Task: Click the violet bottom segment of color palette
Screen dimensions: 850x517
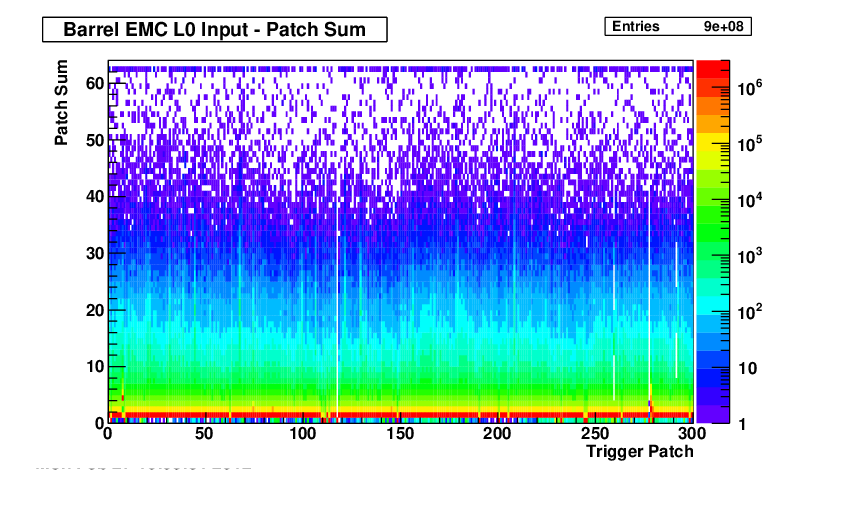Action: coord(713,414)
